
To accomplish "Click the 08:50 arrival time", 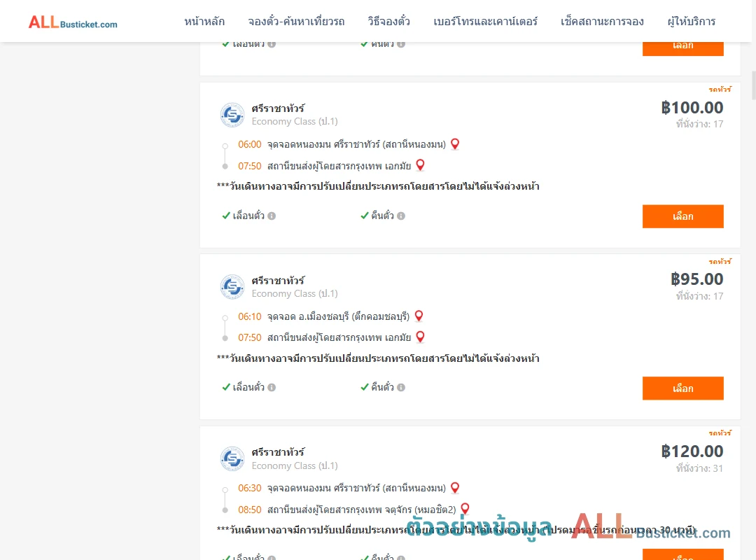I will click(x=249, y=510).
